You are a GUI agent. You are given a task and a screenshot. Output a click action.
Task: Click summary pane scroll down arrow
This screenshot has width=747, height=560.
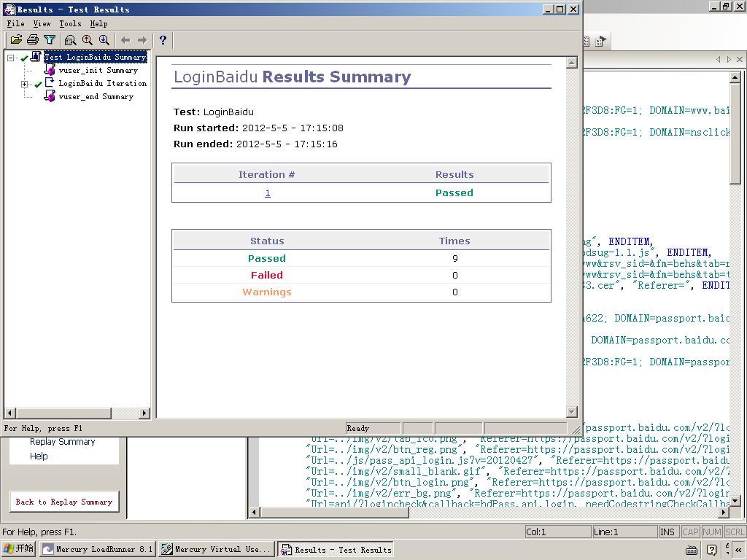(572, 412)
